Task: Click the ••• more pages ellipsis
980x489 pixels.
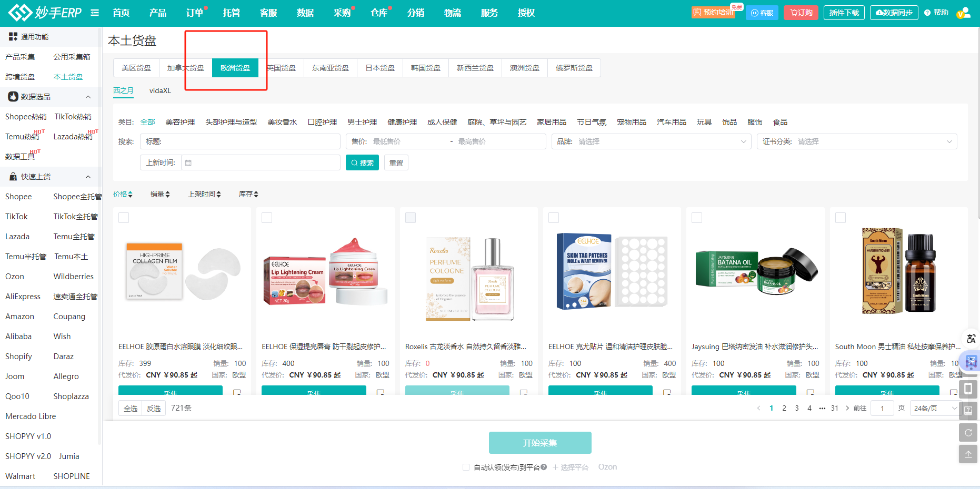Action: pyautogui.click(x=822, y=409)
